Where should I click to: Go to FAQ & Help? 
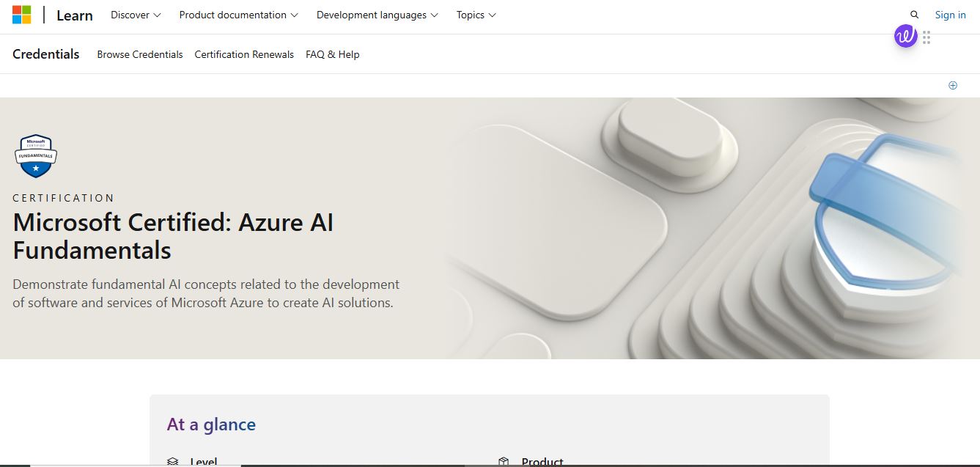[x=332, y=54]
